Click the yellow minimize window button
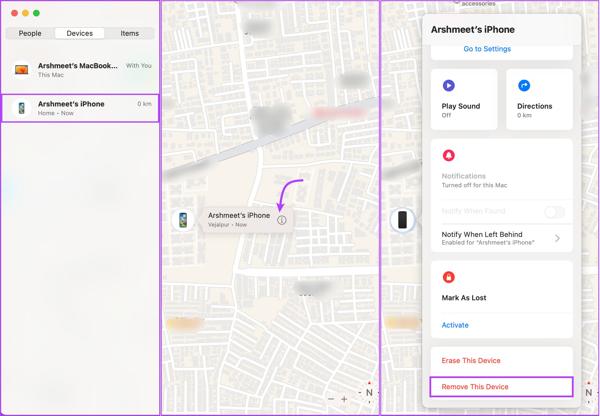The width and height of the screenshot is (600, 416). pyautogui.click(x=25, y=13)
